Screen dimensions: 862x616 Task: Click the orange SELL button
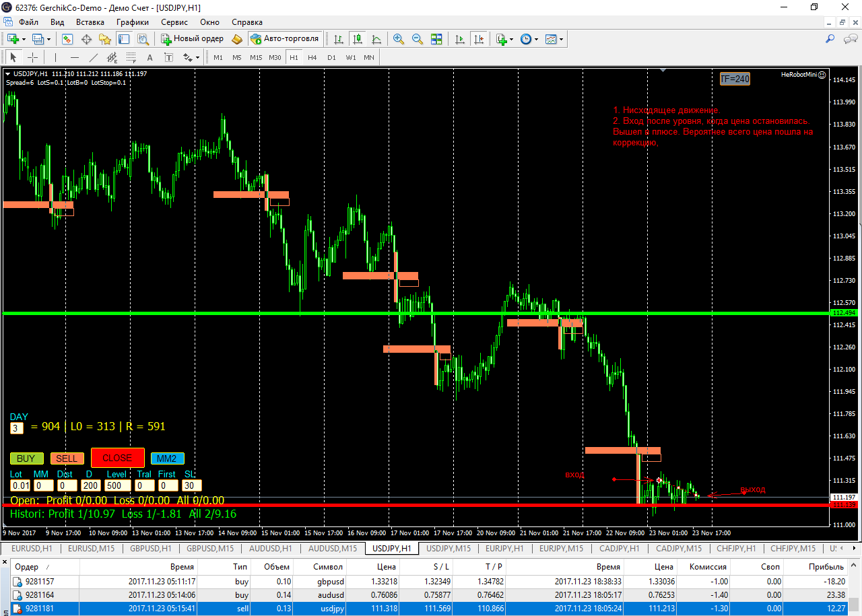pos(67,458)
